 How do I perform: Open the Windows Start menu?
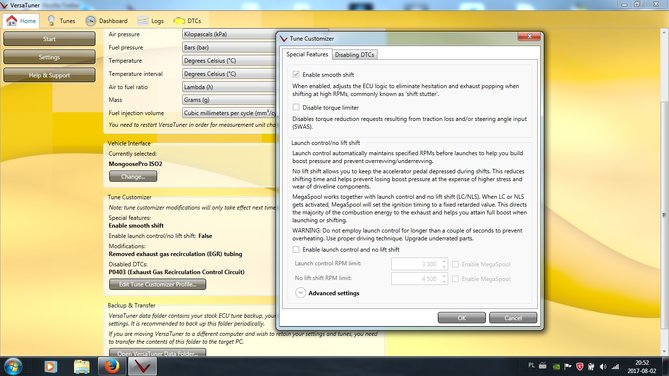(13, 366)
